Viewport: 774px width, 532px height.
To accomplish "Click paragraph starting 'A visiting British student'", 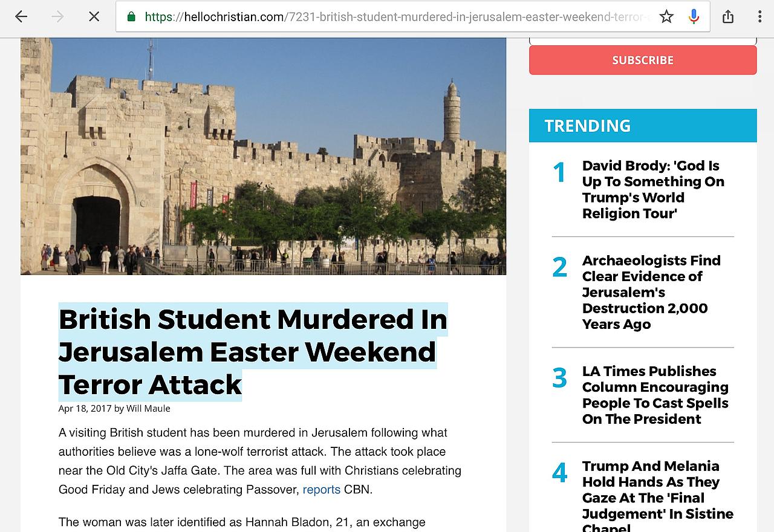I will pos(260,461).
